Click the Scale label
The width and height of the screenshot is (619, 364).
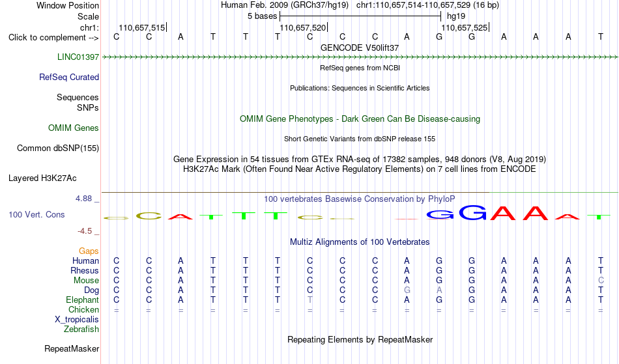(89, 16)
